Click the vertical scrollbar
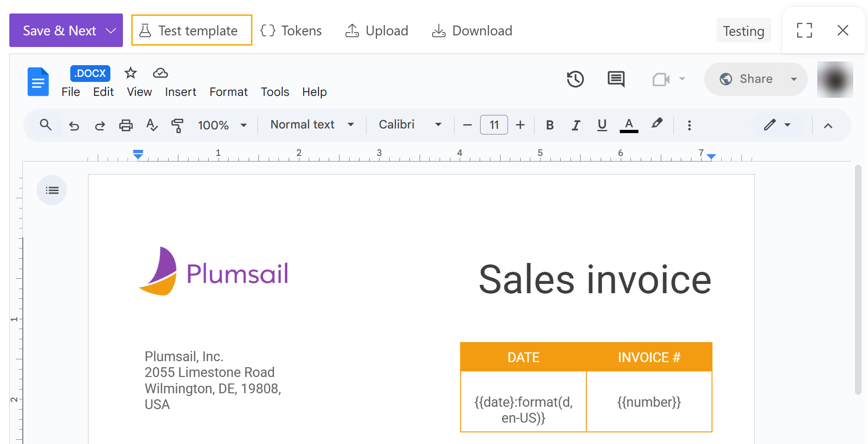 pyautogui.click(x=858, y=279)
